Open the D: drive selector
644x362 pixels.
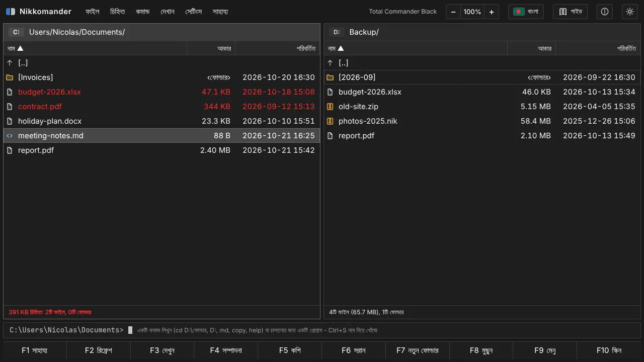(337, 32)
